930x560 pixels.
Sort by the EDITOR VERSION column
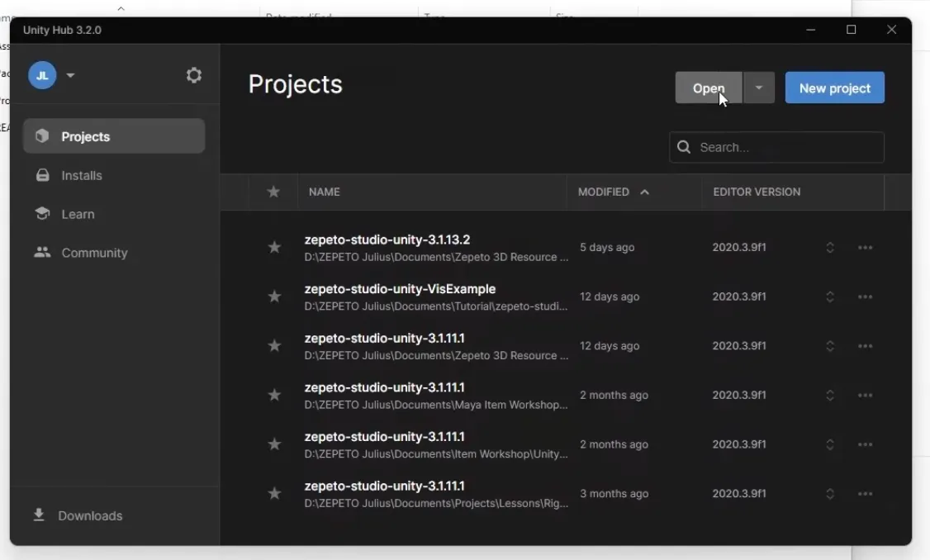(757, 192)
